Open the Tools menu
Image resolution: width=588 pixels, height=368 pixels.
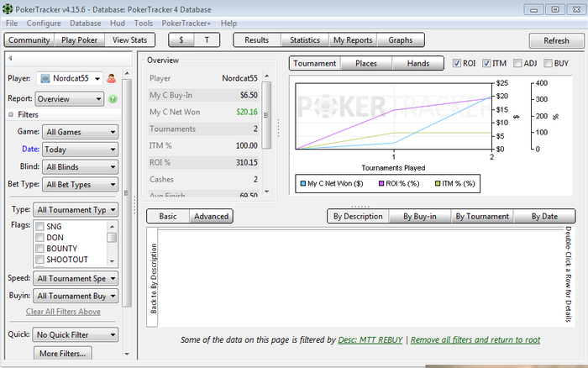(x=144, y=24)
